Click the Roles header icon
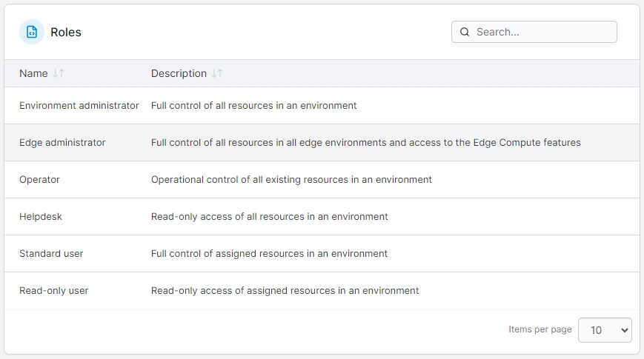The image size is (644, 359). (x=32, y=32)
